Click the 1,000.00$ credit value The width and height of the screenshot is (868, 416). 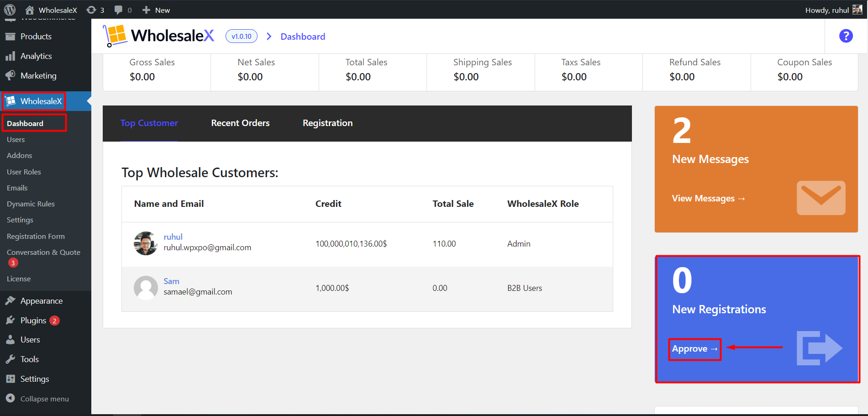(x=332, y=288)
